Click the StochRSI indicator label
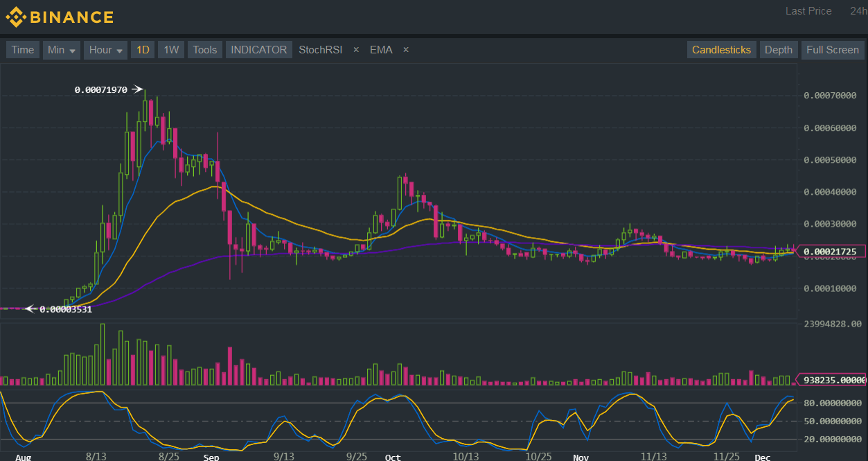Screen dimensions: 868x461 tap(320, 50)
